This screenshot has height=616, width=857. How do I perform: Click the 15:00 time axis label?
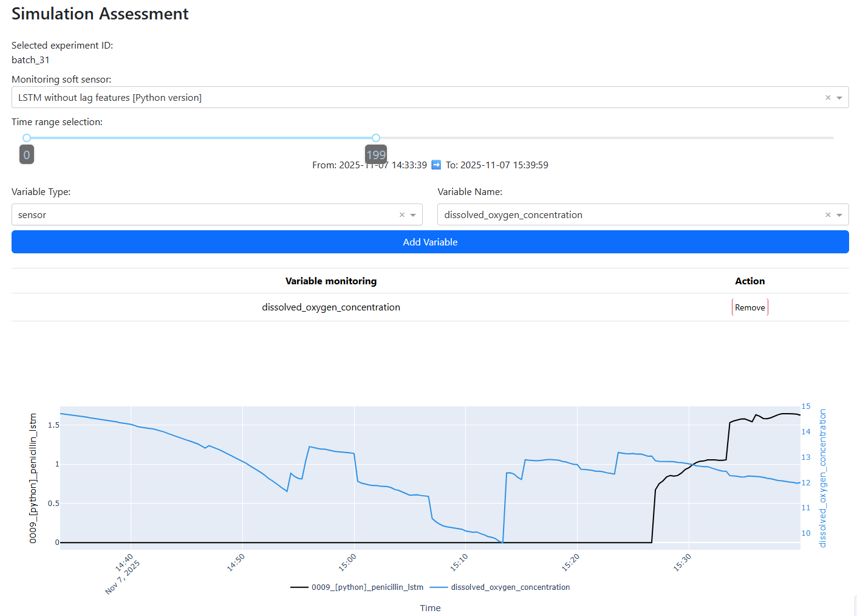coord(347,563)
